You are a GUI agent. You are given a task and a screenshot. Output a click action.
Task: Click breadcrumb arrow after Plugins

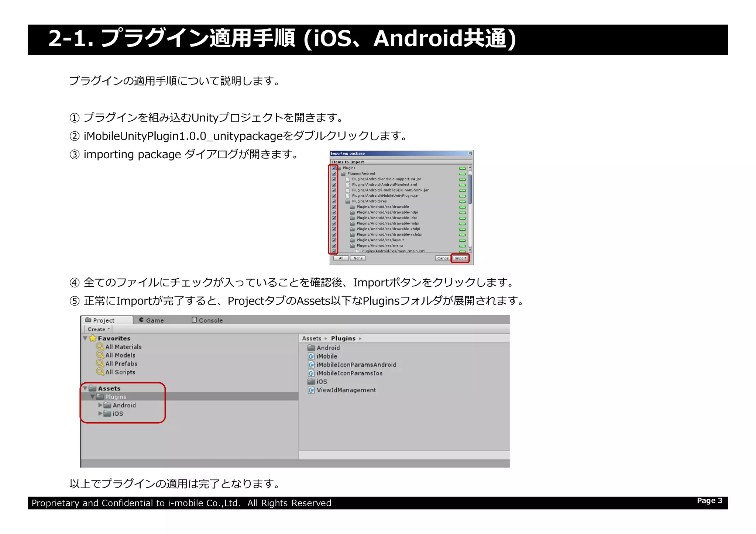click(x=360, y=338)
